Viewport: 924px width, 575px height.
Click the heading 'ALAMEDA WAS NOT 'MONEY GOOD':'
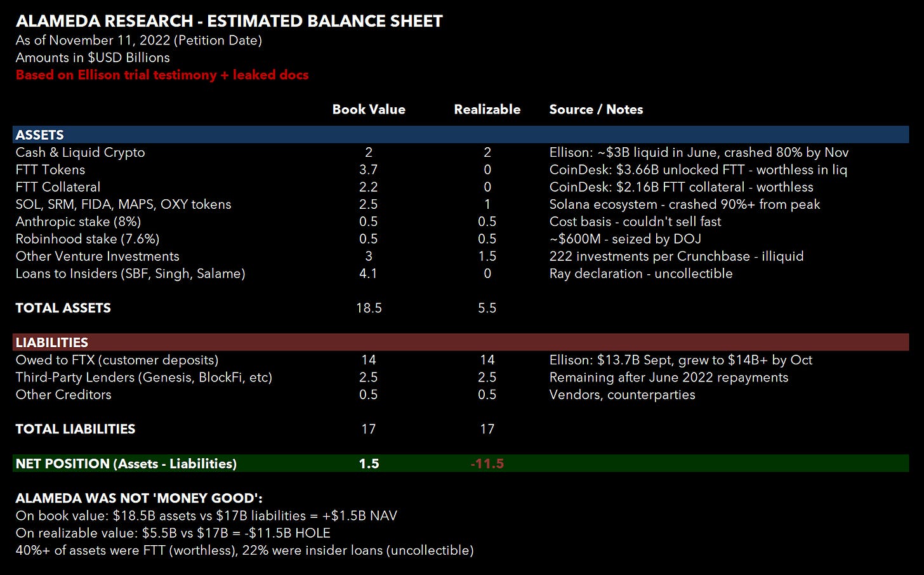click(x=138, y=498)
